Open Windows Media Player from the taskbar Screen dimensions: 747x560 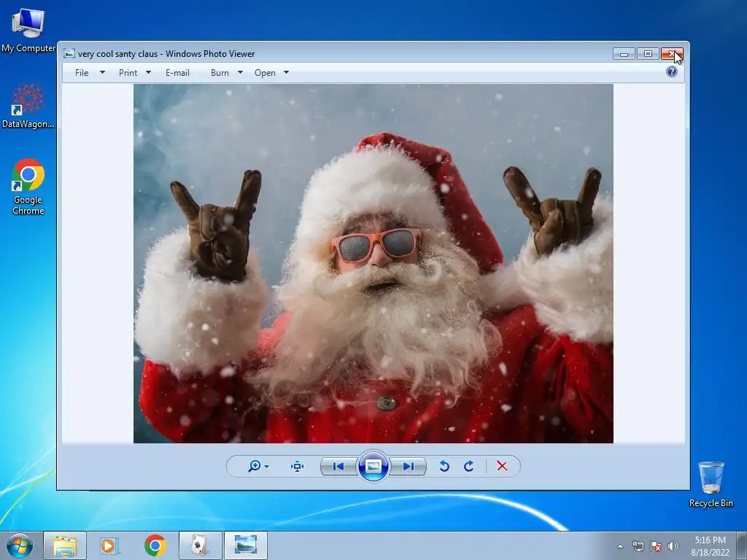point(109,545)
